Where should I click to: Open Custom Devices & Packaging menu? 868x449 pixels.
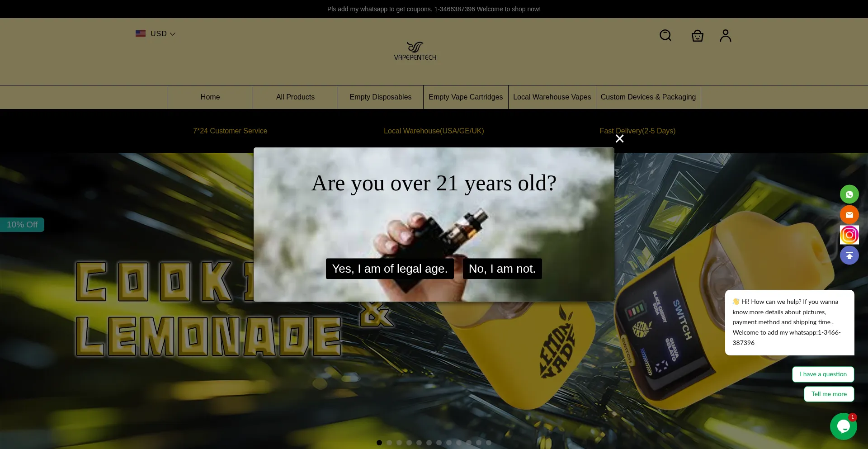tap(648, 97)
